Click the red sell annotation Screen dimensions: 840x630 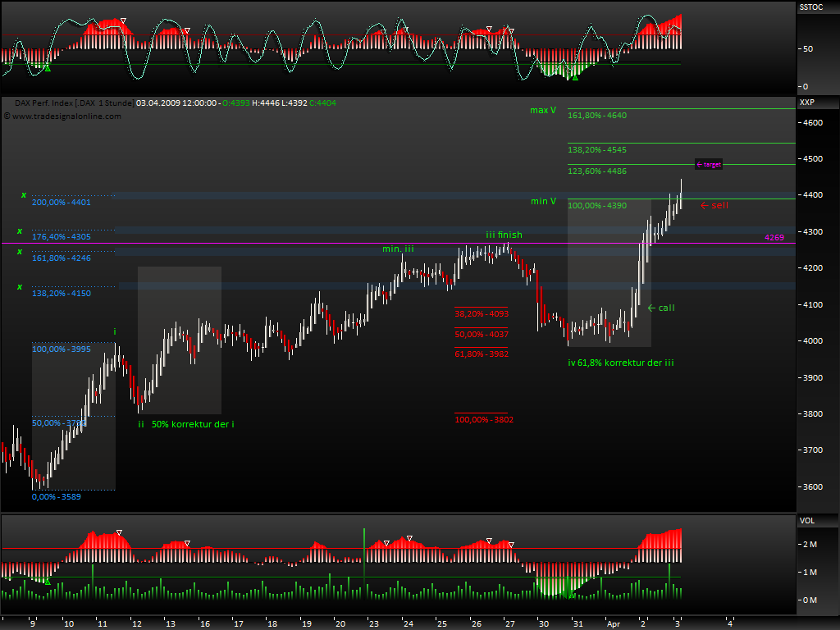tap(714, 205)
